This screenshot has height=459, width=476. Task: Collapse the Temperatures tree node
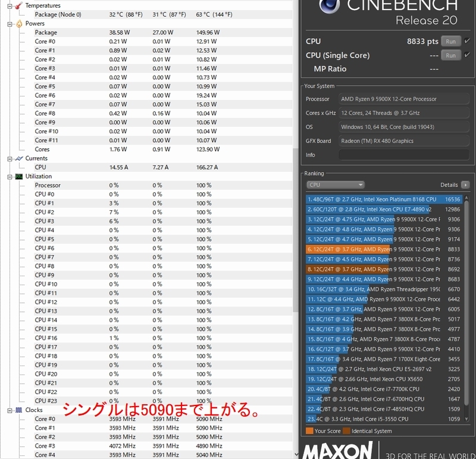coord(10,6)
